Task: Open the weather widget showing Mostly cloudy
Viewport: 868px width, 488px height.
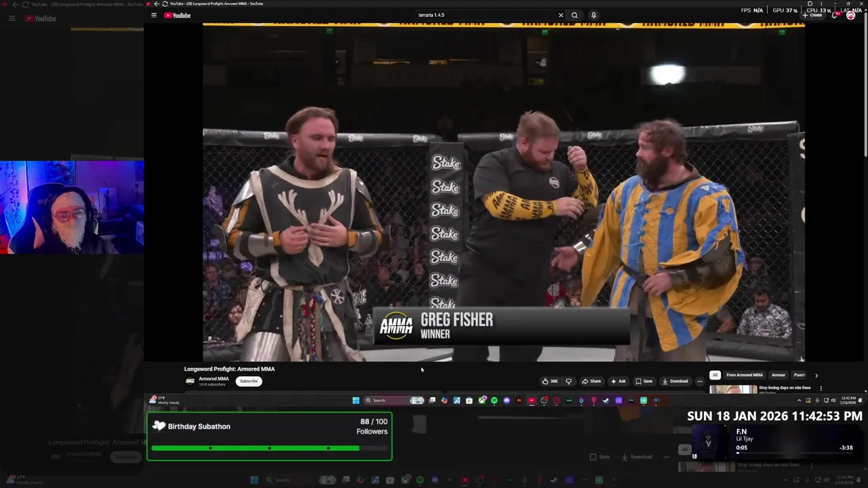Action: (x=163, y=401)
